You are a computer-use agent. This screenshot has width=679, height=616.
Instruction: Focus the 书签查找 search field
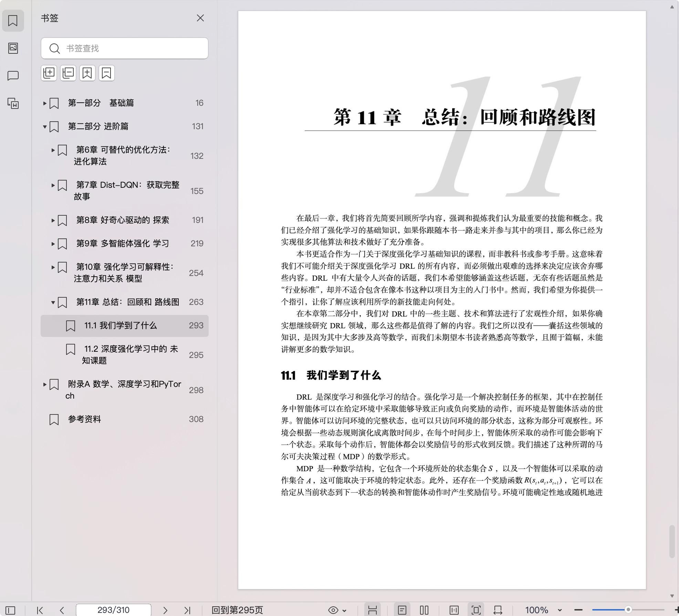[124, 48]
